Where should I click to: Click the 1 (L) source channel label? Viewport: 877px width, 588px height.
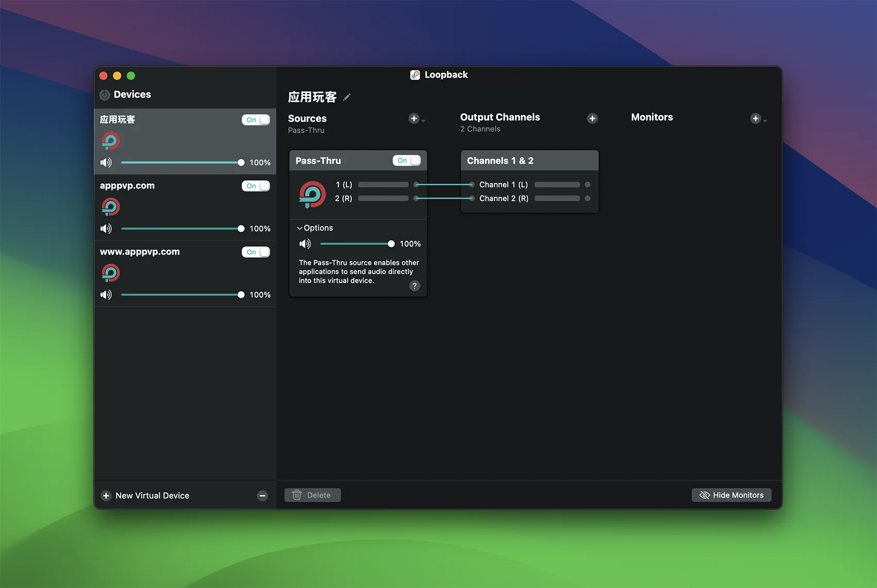click(344, 185)
